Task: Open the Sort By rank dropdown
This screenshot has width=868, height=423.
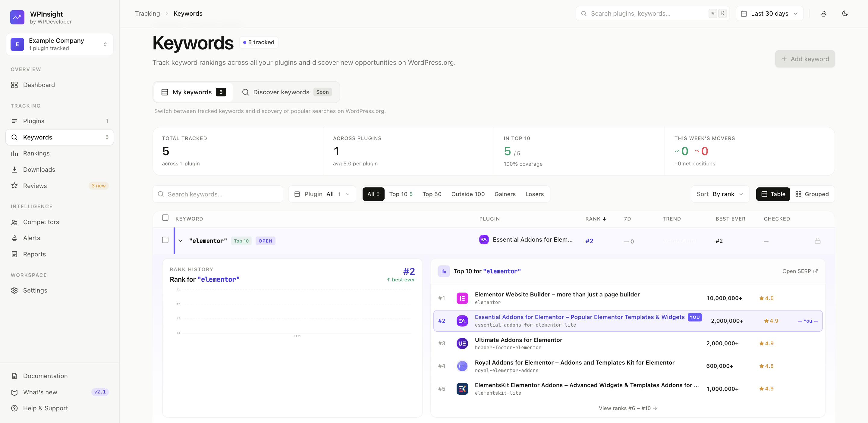Action: [720, 194]
